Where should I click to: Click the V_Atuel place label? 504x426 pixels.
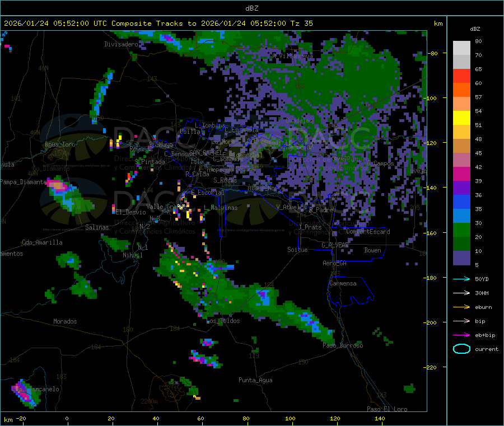coord(288,207)
